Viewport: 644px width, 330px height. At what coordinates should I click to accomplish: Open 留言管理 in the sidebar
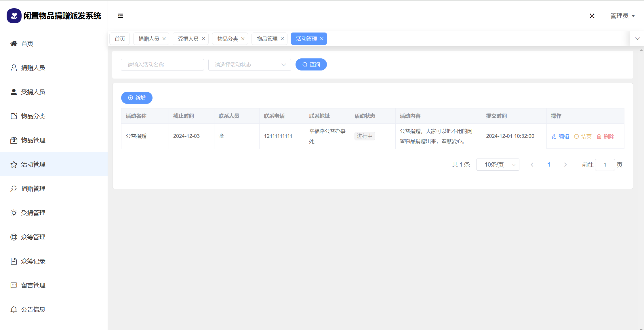click(x=33, y=285)
